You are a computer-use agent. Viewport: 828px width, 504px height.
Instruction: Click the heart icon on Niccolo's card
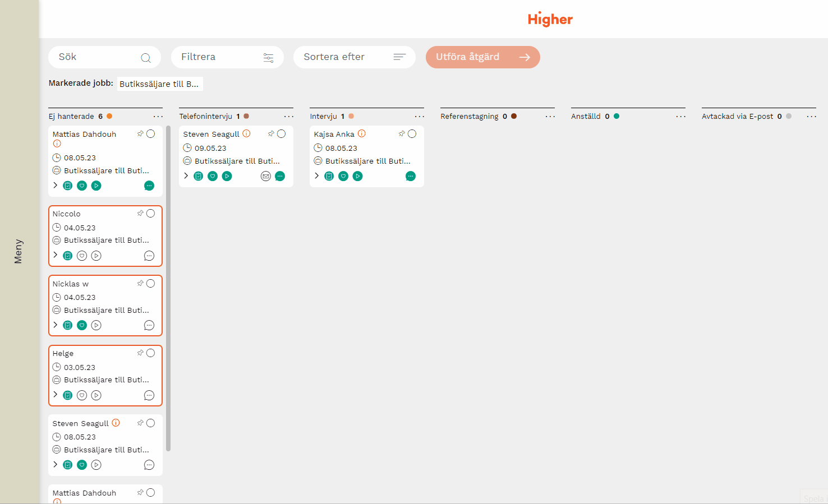click(x=82, y=256)
